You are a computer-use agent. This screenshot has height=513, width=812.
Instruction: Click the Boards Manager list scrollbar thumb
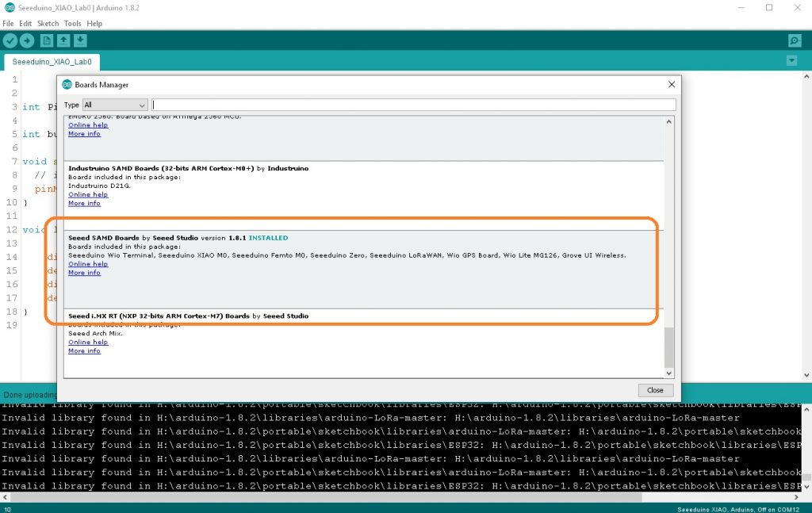(669, 346)
